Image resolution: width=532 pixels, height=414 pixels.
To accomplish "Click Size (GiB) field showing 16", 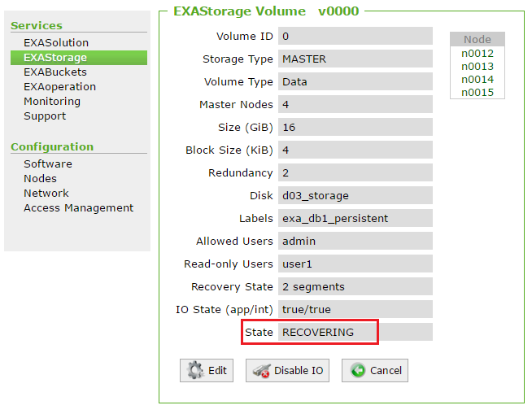I will click(355, 127).
